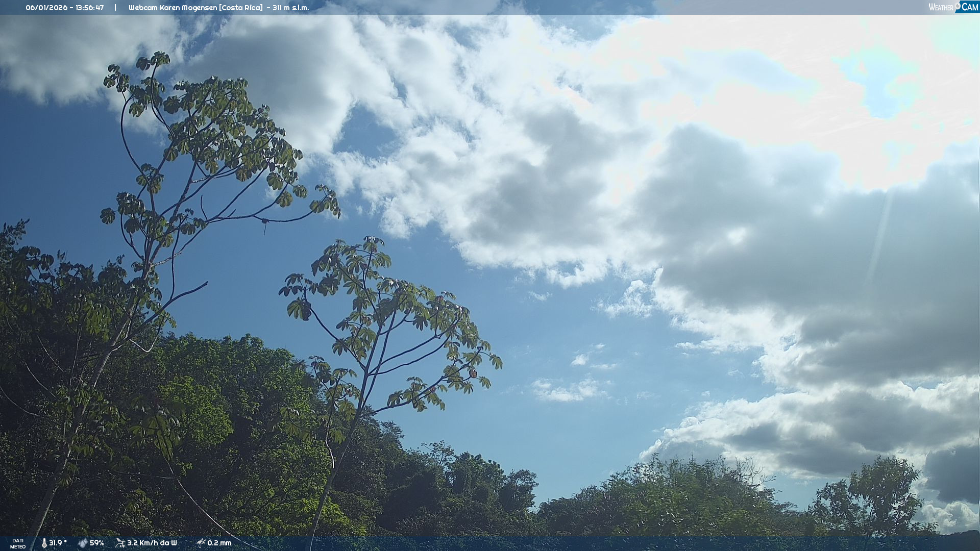Click the 06/01/2026 date stamp
The image size is (980, 551).
click(x=46, y=8)
